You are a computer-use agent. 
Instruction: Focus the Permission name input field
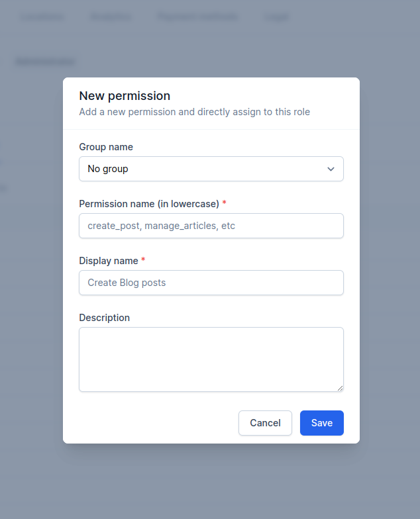click(x=211, y=226)
